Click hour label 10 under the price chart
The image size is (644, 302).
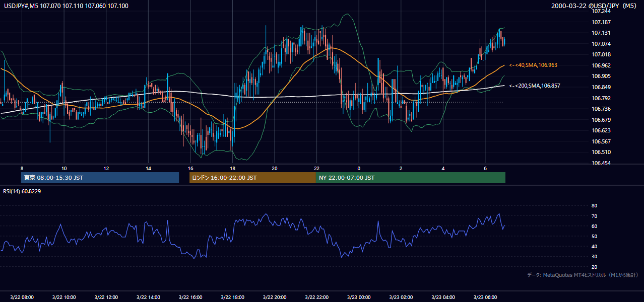click(x=64, y=168)
